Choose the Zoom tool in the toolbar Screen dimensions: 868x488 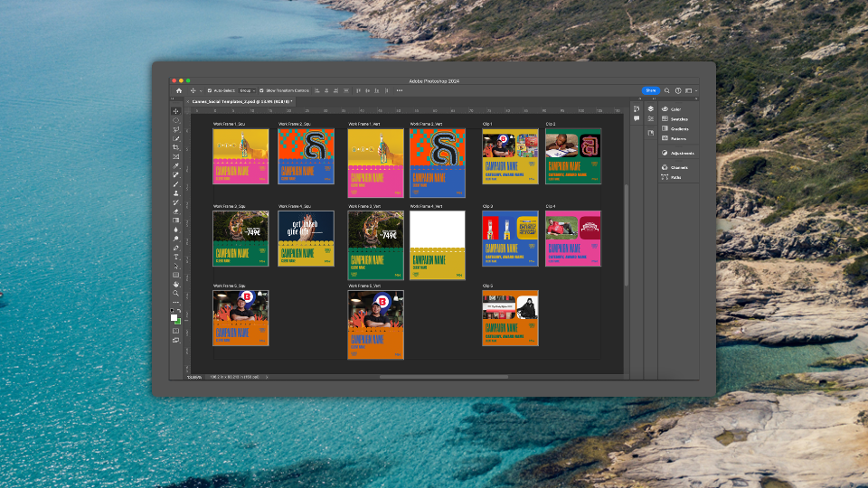coord(175,293)
